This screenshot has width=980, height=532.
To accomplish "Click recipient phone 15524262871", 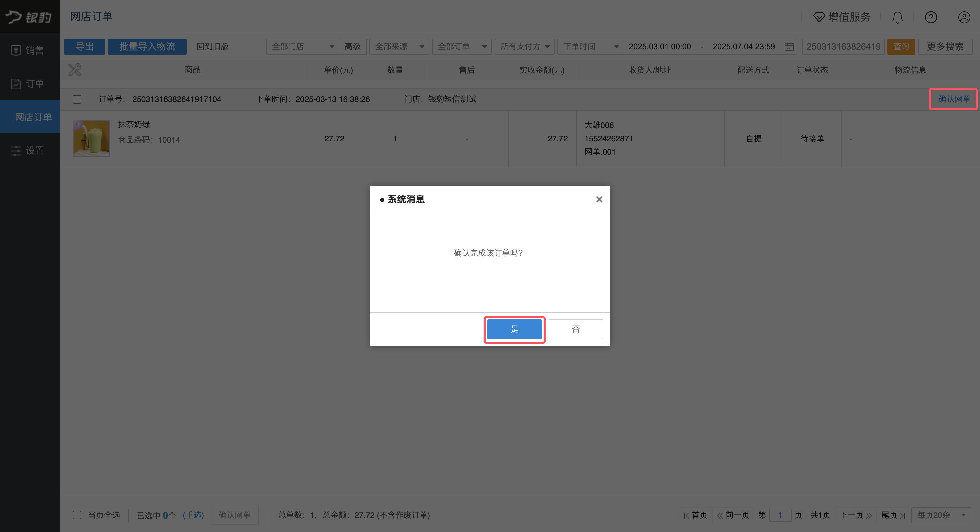I will pos(609,139).
